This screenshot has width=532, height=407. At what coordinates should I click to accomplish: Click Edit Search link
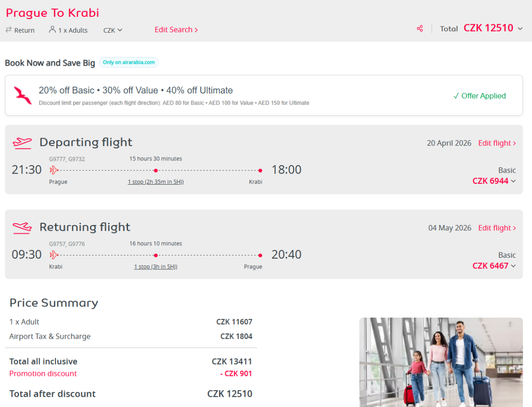(x=176, y=30)
